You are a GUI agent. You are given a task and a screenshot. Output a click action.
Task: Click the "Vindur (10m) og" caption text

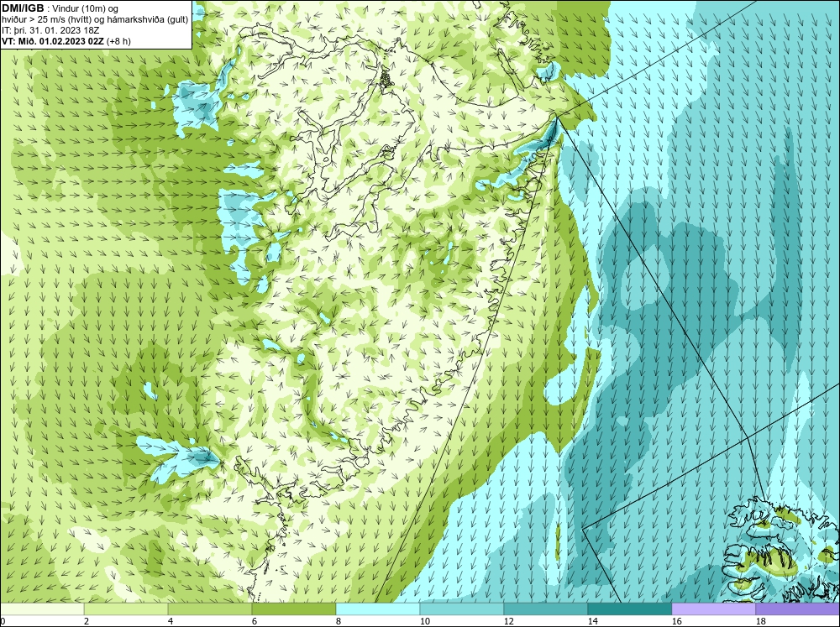(87, 8)
